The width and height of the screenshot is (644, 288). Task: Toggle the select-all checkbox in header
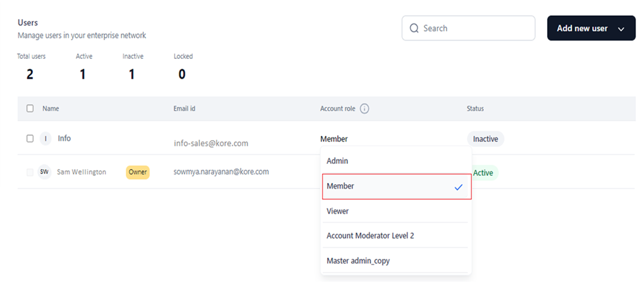30,108
